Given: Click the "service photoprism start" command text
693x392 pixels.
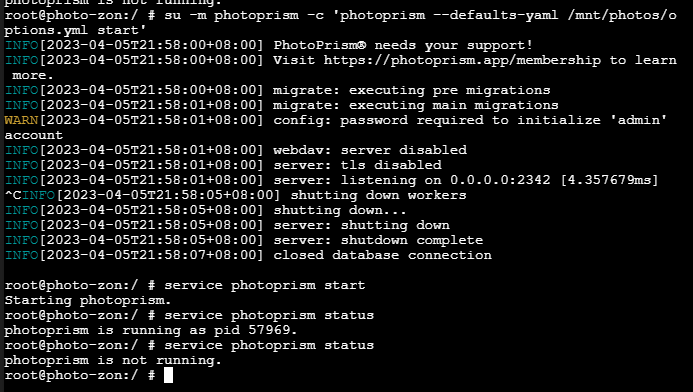Looking at the screenshot, I should (x=265, y=285).
